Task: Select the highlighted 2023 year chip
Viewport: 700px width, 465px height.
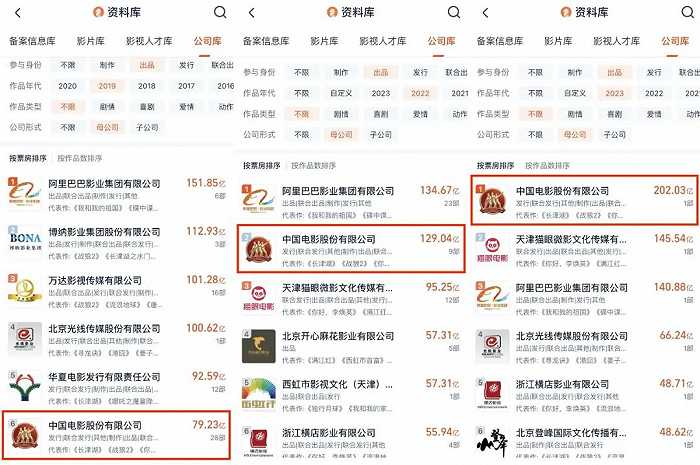Action: (x=615, y=93)
